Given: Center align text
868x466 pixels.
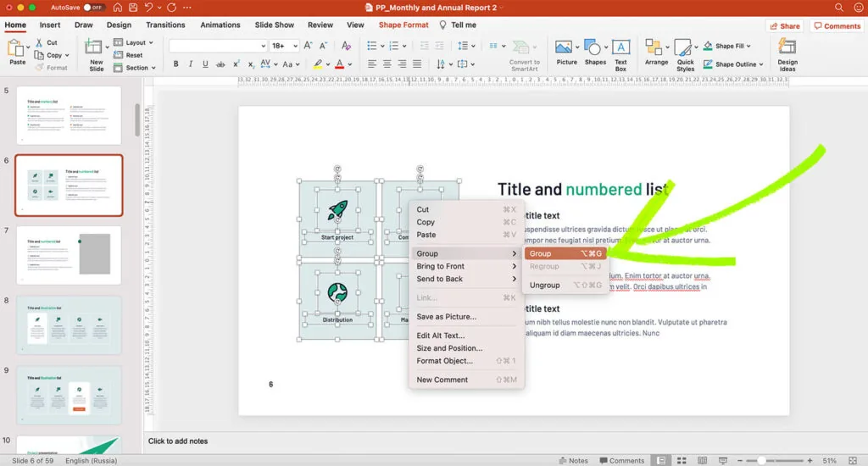Looking at the screenshot, I should [x=387, y=64].
